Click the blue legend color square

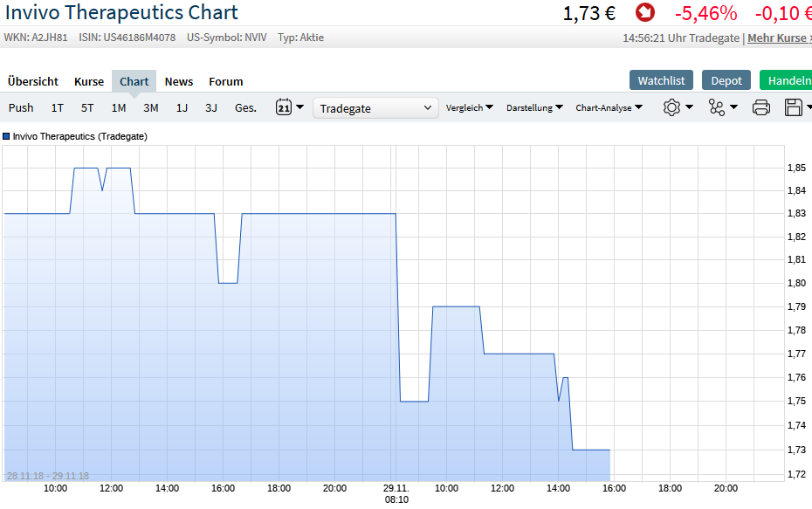[6, 136]
